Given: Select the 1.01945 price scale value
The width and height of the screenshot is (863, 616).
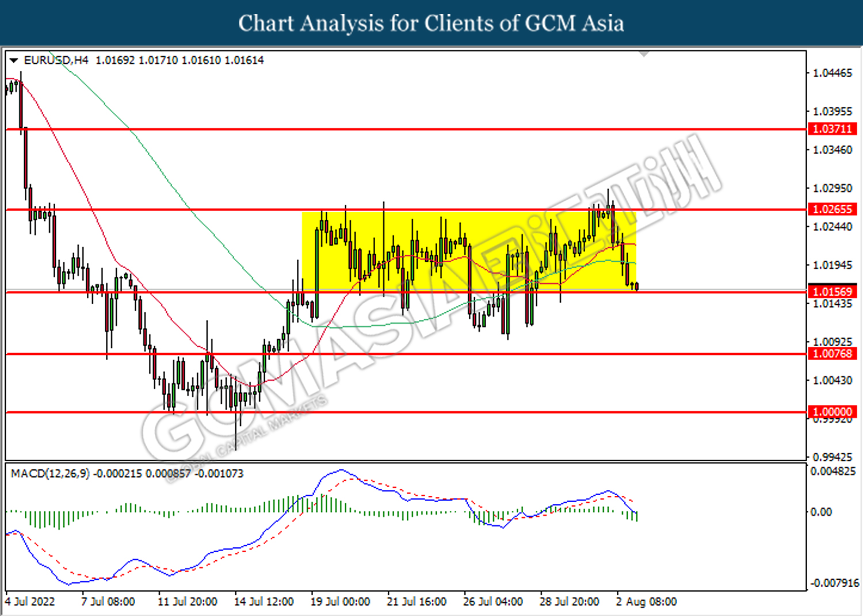Looking at the screenshot, I should [x=833, y=265].
